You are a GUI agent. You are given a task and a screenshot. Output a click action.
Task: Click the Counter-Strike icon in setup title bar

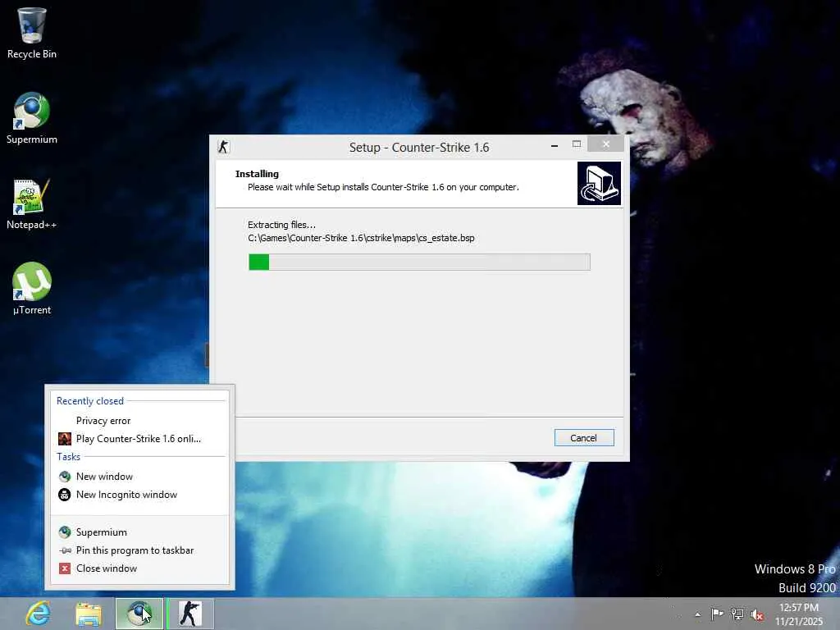(223, 146)
